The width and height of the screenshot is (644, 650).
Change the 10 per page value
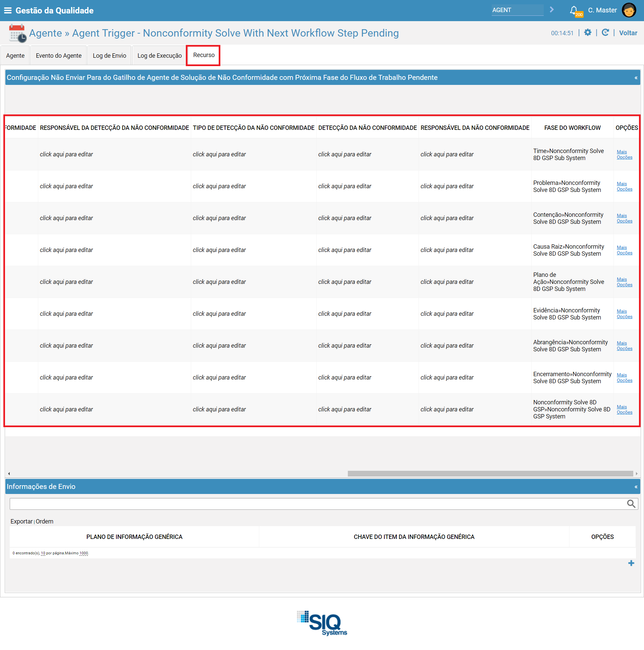[x=43, y=553]
